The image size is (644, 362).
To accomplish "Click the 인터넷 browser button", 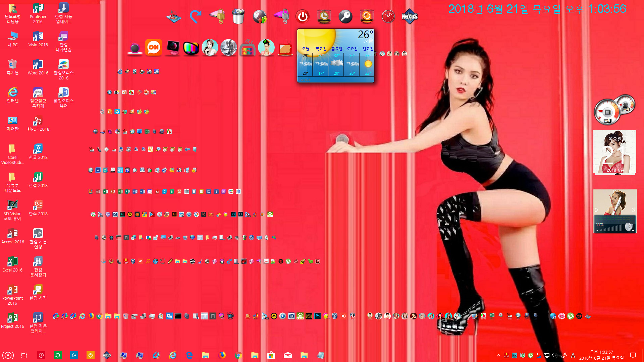I will point(12,92).
